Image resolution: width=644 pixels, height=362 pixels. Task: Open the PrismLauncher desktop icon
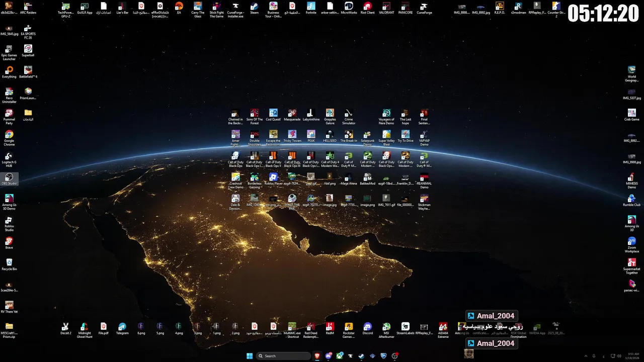[28, 94]
